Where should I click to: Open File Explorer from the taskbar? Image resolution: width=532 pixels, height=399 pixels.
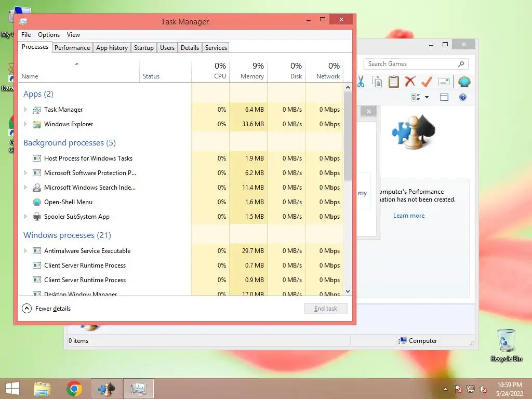pos(42,389)
